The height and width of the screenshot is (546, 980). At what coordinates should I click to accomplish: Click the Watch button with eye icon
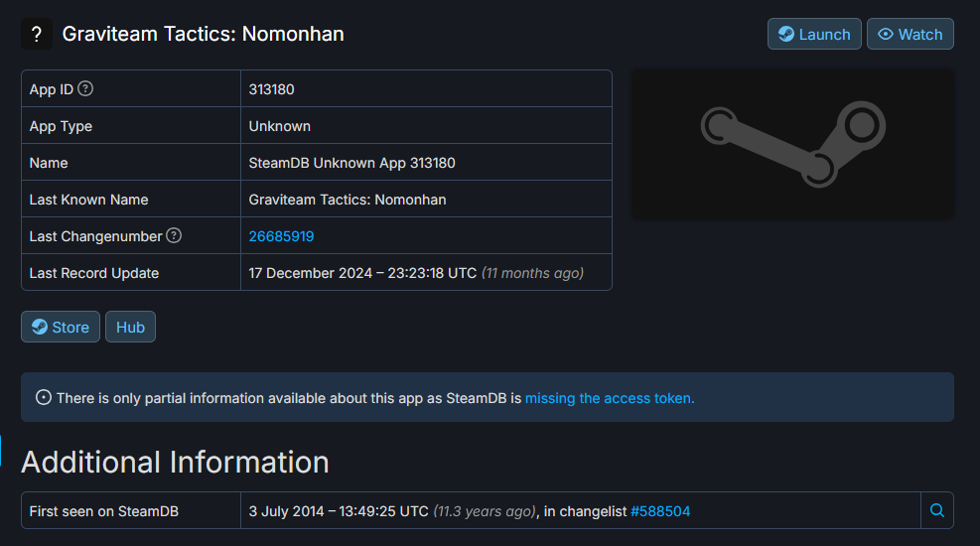(x=910, y=34)
